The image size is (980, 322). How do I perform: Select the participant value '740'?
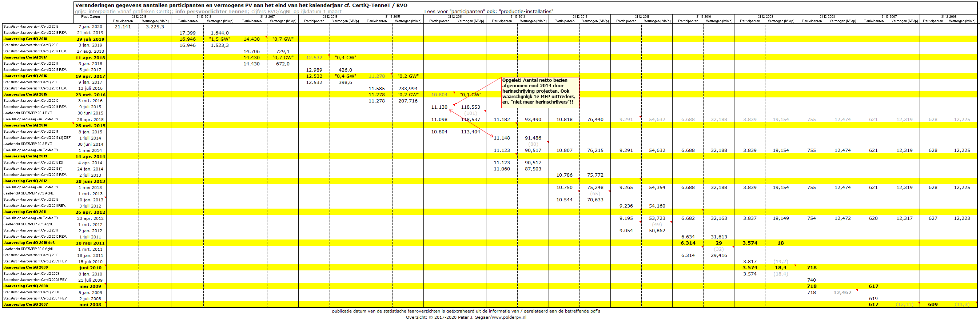[x=812, y=280]
